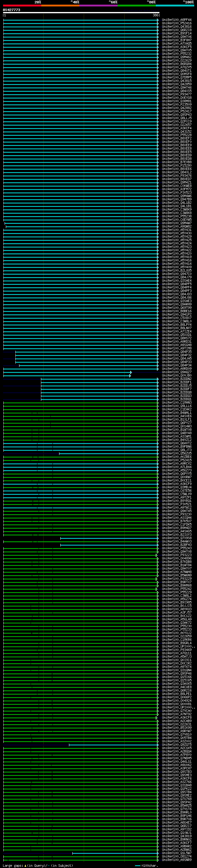Select hit label UniRef100_Q8LLJ5

tap(177, 118)
